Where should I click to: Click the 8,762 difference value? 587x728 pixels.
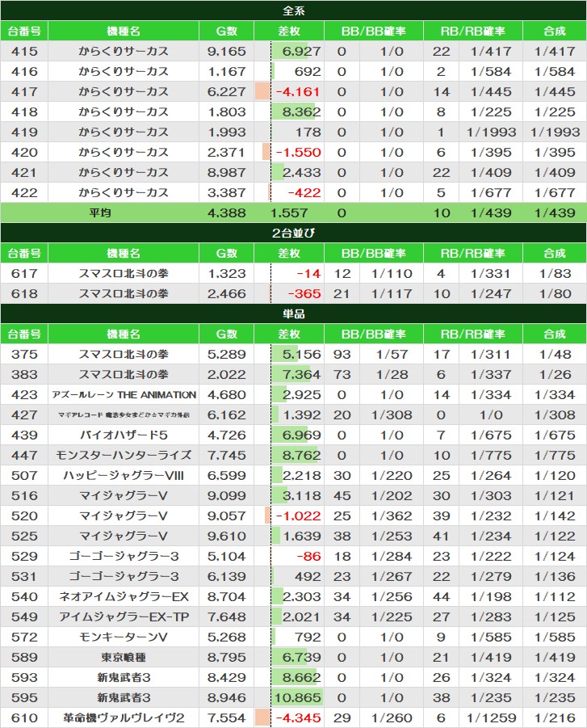tap(301, 456)
